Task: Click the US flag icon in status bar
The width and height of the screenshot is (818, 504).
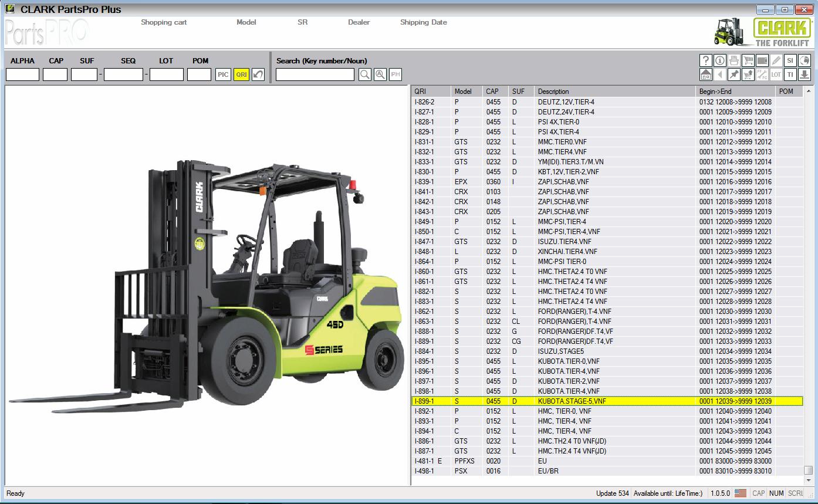Action: [741, 493]
